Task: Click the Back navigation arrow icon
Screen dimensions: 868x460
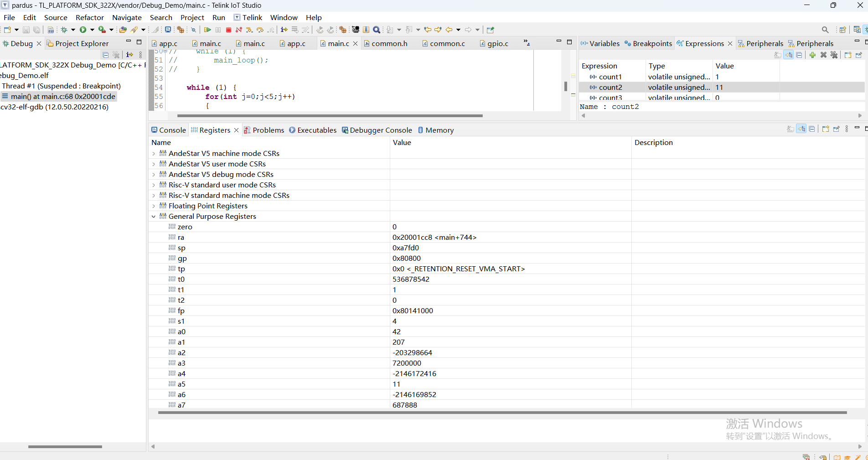Action: point(449,30)
